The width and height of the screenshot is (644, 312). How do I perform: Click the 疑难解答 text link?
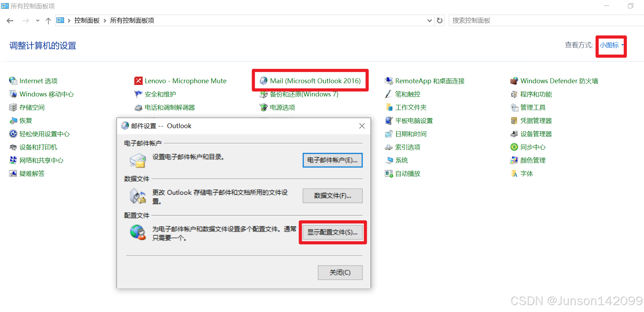32,173
